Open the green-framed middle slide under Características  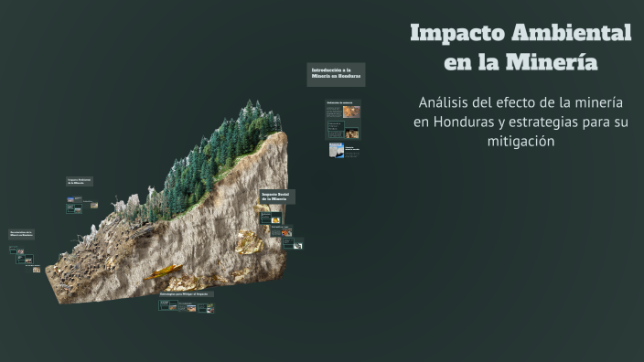pos(25,259)
